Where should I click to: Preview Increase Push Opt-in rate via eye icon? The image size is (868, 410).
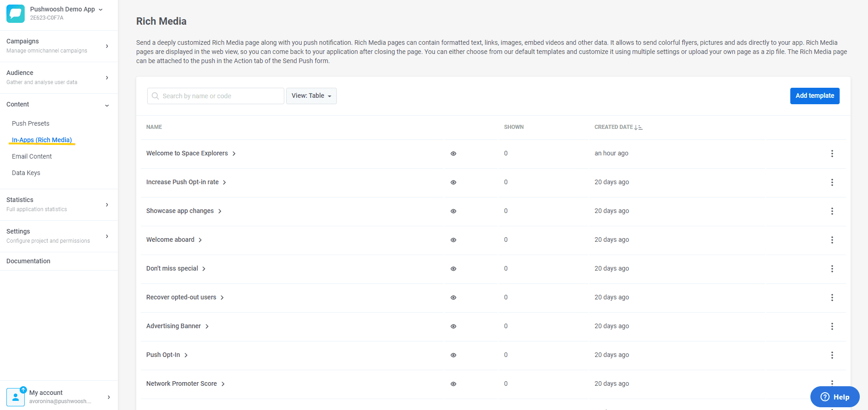[453, 182]
